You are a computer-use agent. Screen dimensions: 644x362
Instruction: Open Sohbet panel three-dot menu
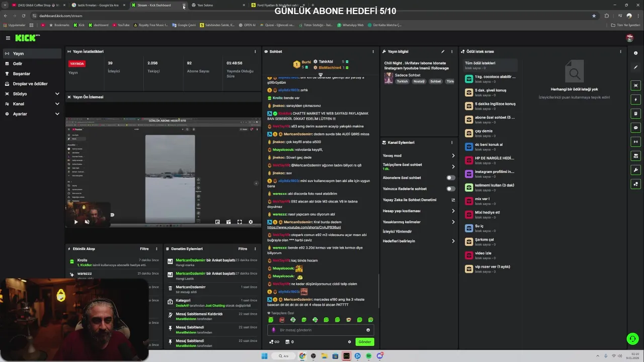click(373, 51)
